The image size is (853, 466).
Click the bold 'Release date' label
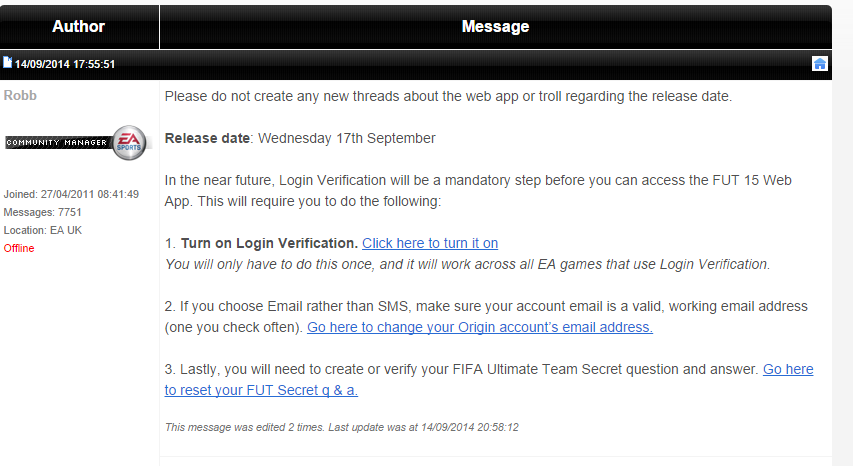207,138
